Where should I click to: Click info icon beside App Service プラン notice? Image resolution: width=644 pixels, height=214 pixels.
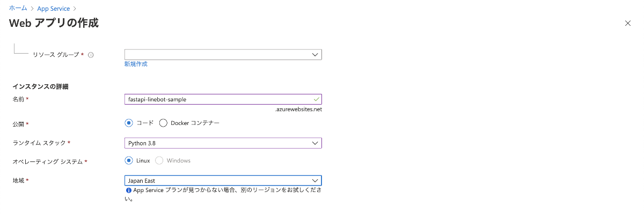[x=128, y=190]
